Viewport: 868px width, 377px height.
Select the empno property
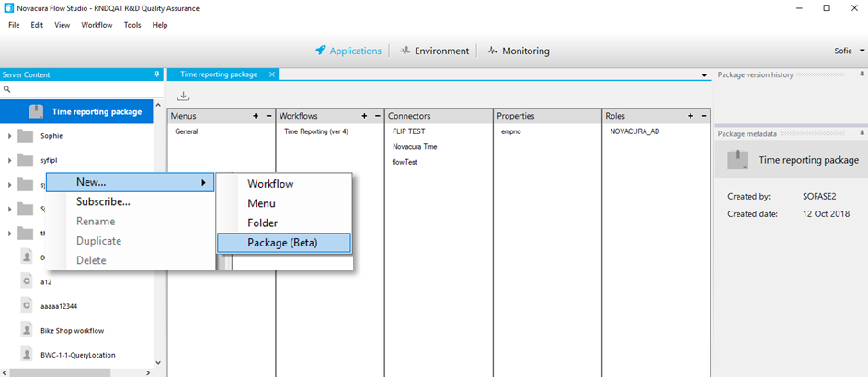pyautogui.click(x=510, y=131)
